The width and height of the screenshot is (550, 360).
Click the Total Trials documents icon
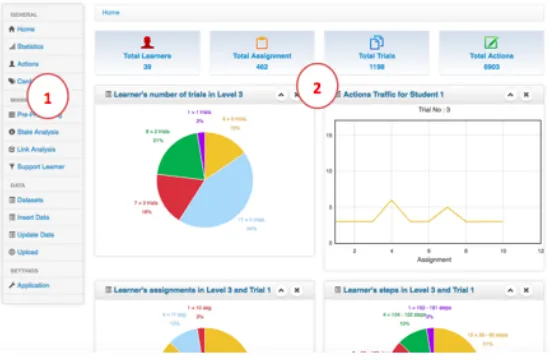pyautogui.click(x=376, y=42)
